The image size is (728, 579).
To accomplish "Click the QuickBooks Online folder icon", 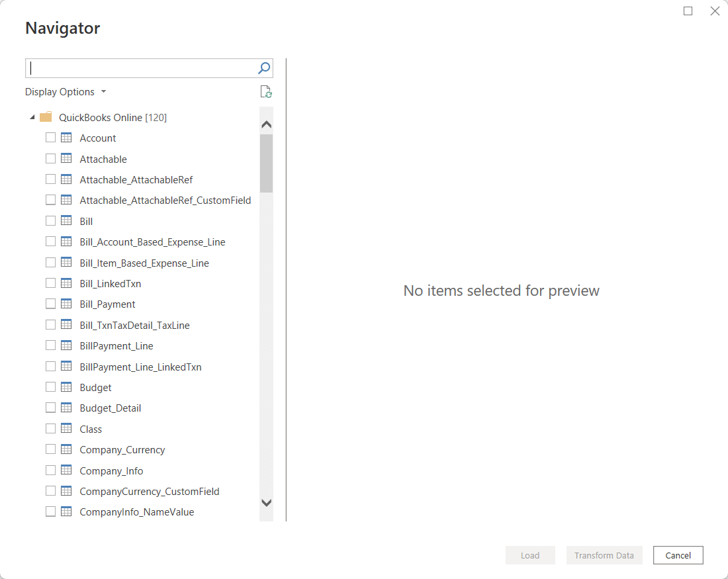I will click(46, 117).
